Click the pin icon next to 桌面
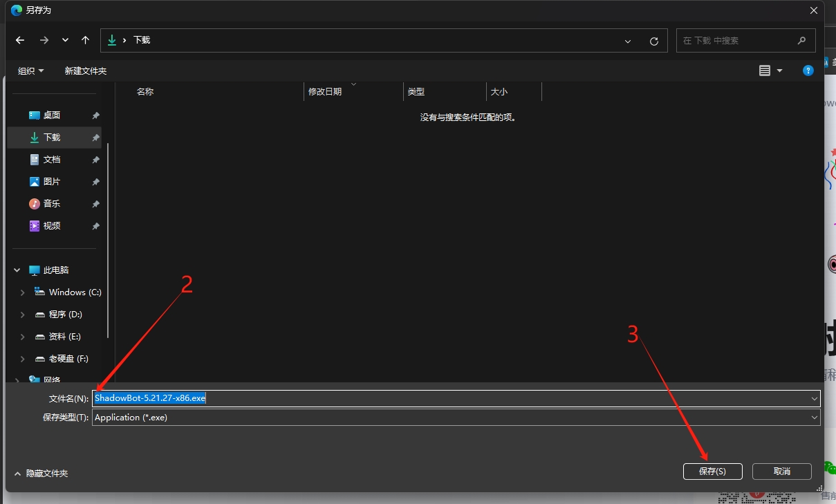The width and height of the screenshot is (836, 504). tap(95, 115)
